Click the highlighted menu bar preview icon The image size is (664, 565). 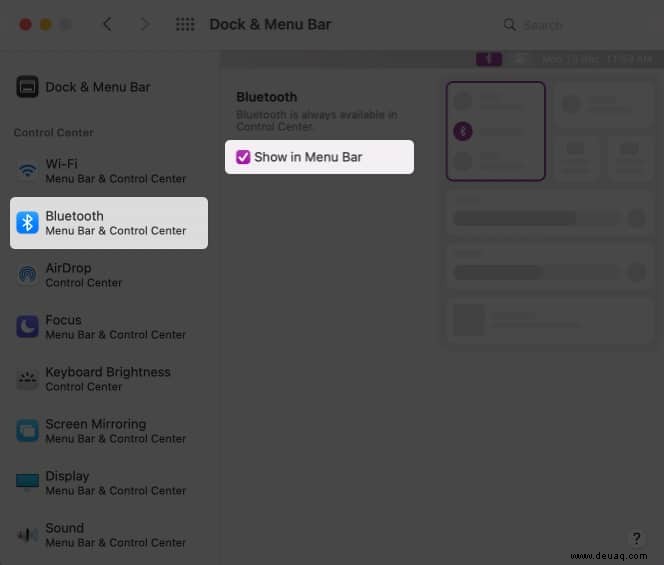489,59
